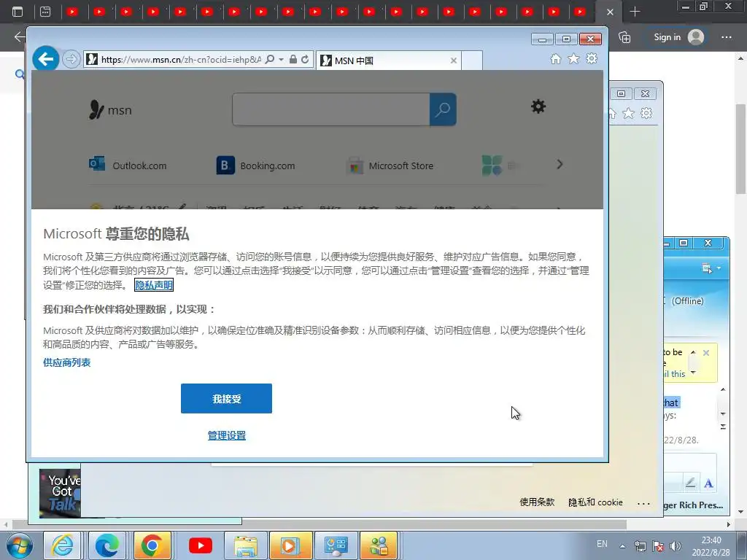Click the blue Back button in Internet Explorer
The image size is (747, 560).
(x=46, y=59)
